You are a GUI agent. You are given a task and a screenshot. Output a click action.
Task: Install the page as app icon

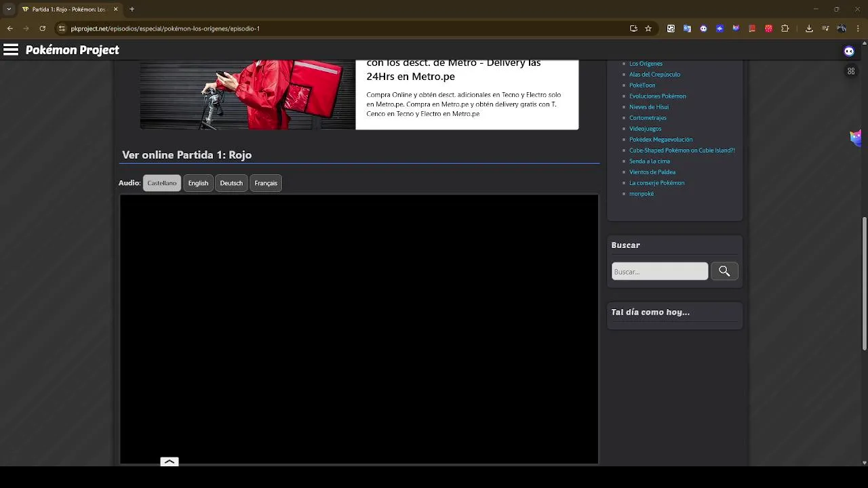[633, 28]
